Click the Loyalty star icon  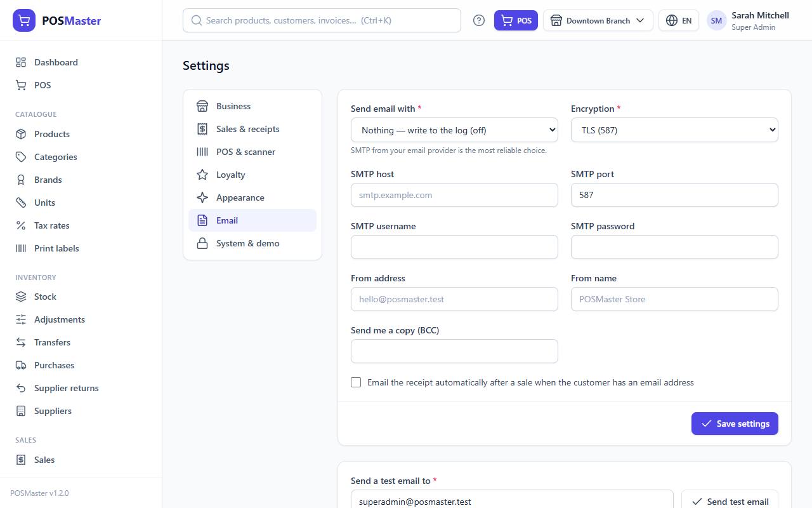(202, 175)
